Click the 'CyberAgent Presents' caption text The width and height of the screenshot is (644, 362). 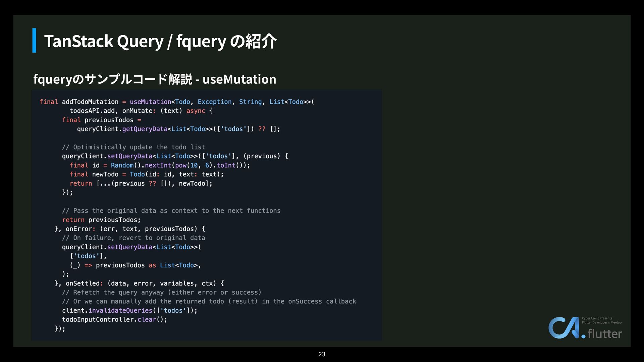click(x=597, y=318)
